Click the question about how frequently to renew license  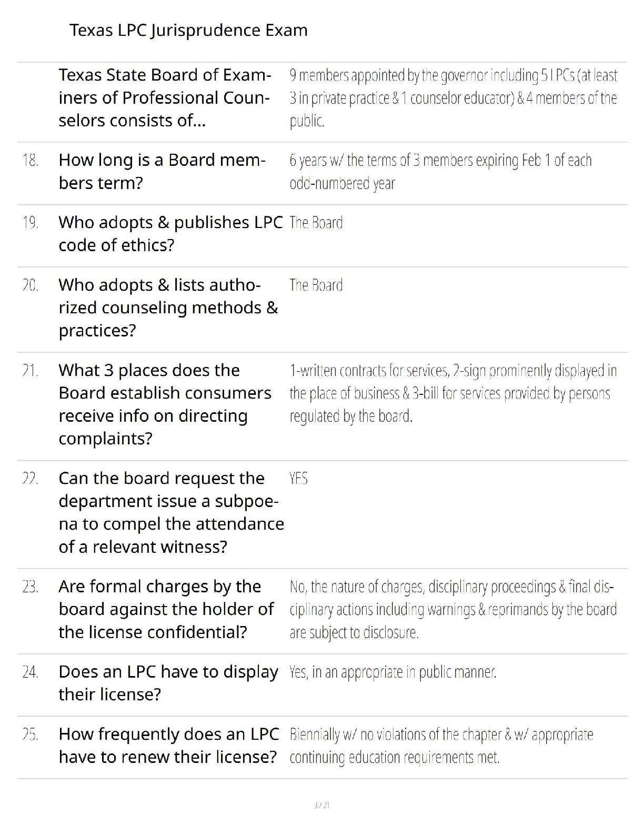(x=168, y=746)
